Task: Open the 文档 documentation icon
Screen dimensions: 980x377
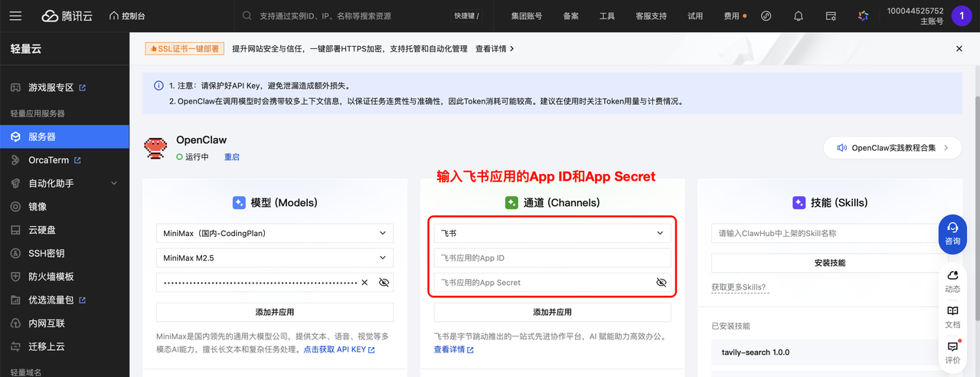Action: (x=952, y=317)
